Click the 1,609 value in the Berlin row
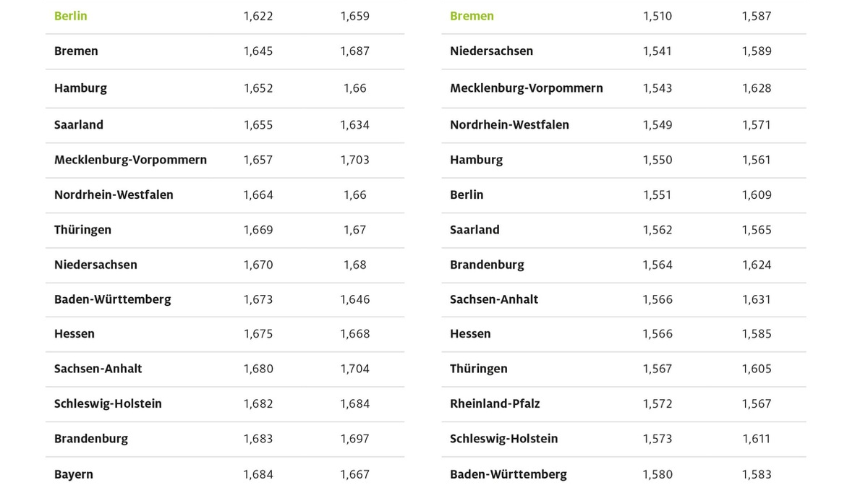Viewport: 868px width, 488px height. click(757, 195)
